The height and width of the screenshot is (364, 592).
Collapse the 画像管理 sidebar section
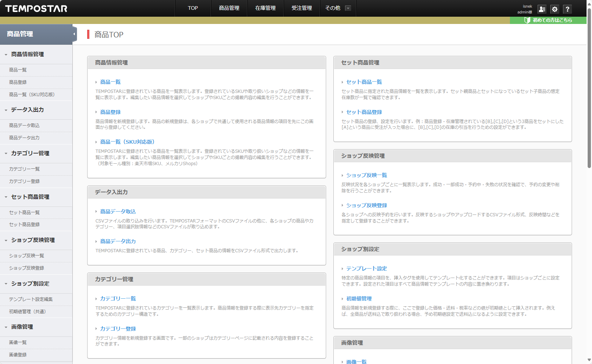(5, 327)
